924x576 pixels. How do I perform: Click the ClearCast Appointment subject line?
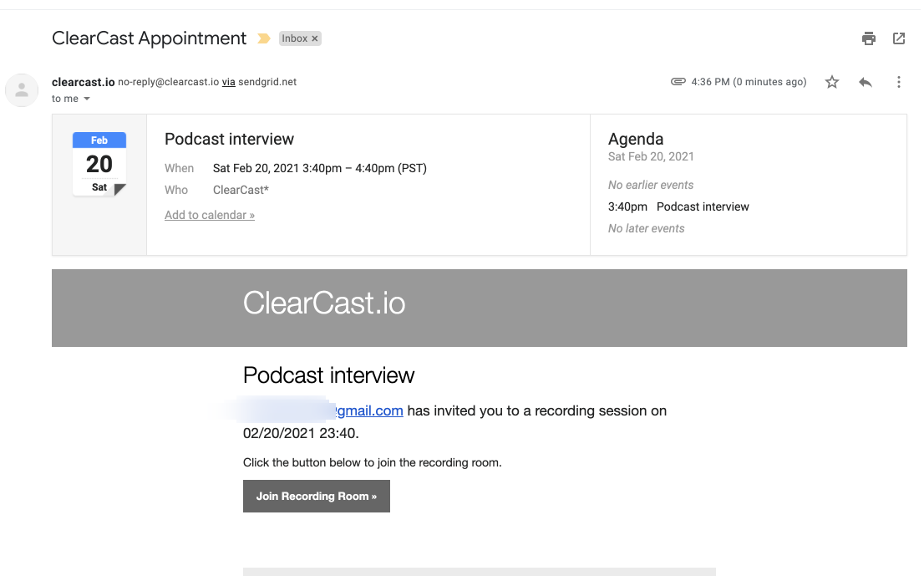(149, 38)
